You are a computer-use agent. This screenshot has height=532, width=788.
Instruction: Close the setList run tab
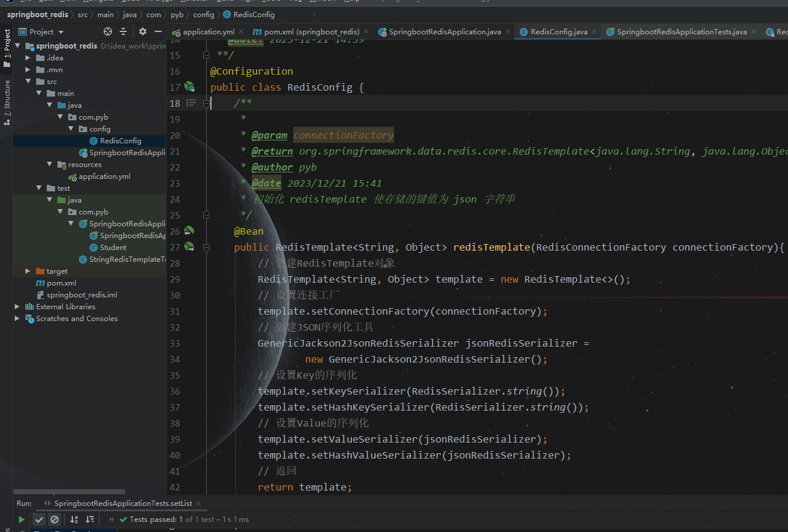198,504
